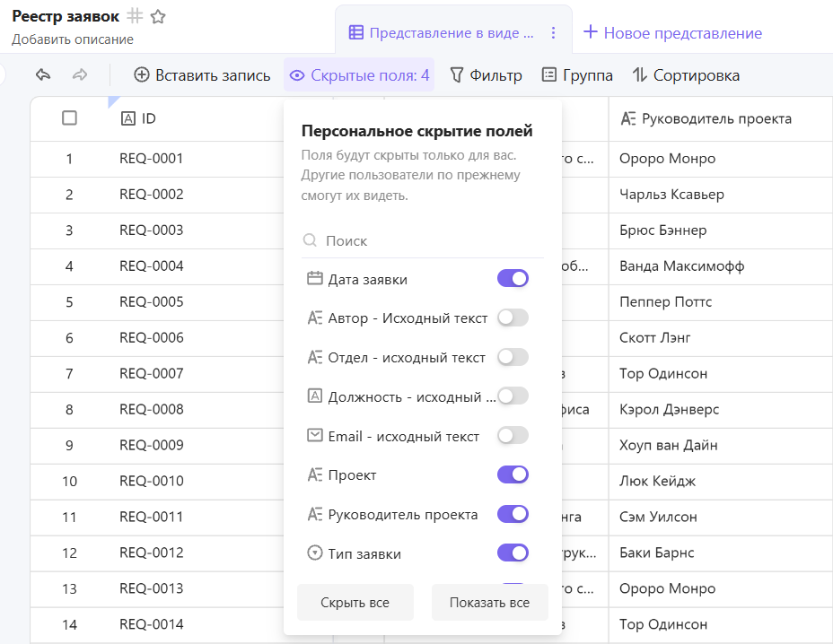Click cell REQ-0010
833x644 pixels.
(152, 481)
